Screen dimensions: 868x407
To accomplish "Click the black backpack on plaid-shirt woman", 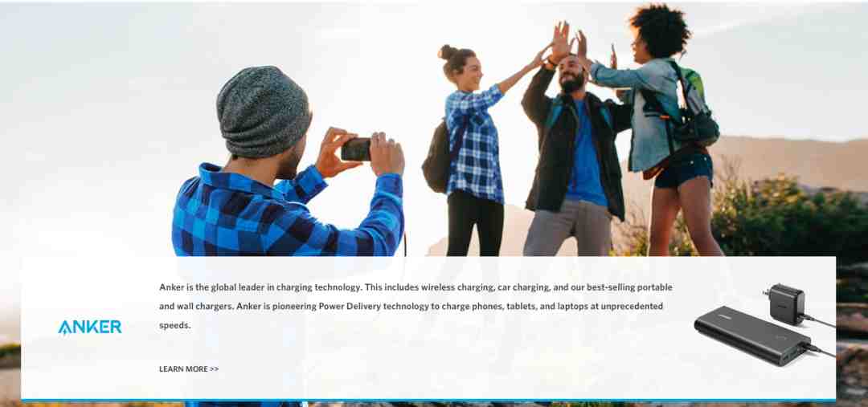I will pos(437,157).
